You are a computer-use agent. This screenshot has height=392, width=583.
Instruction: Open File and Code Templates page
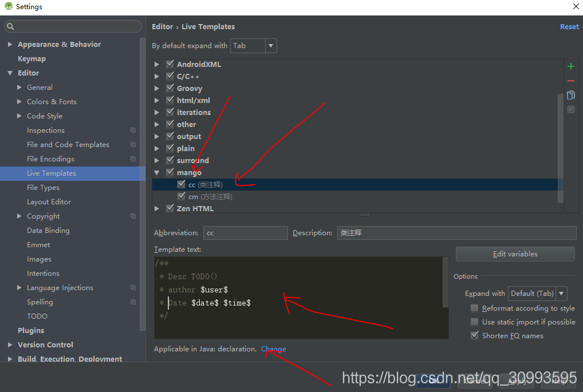[68, 145]
